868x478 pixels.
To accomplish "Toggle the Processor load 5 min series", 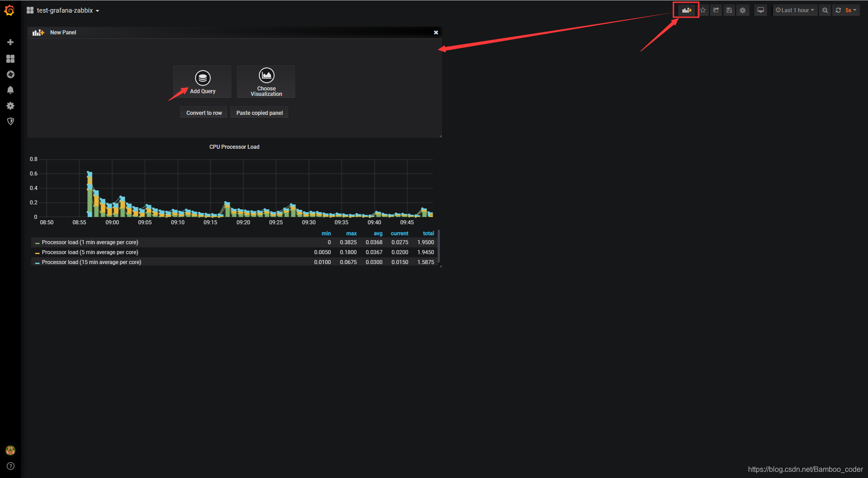I will (90, 252).
